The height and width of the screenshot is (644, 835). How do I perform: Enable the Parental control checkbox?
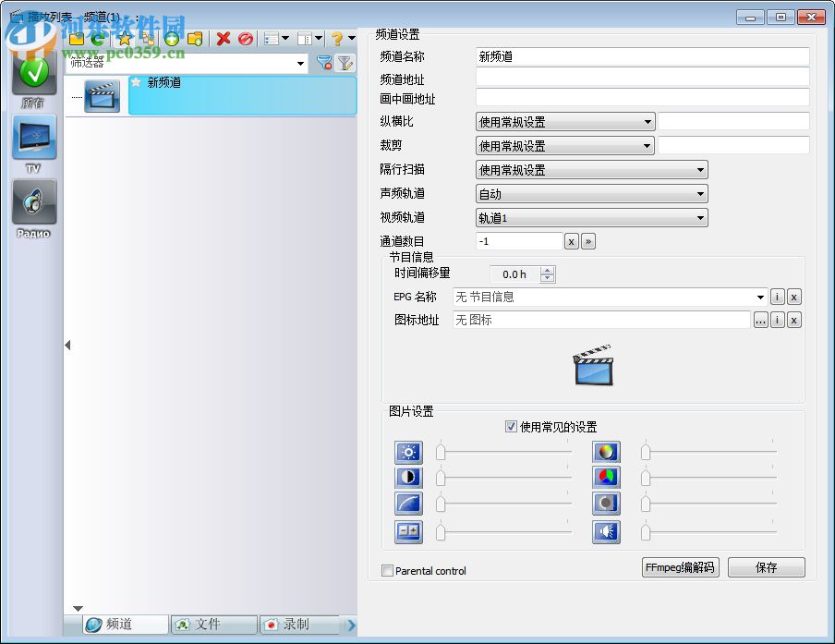(388, 571)
